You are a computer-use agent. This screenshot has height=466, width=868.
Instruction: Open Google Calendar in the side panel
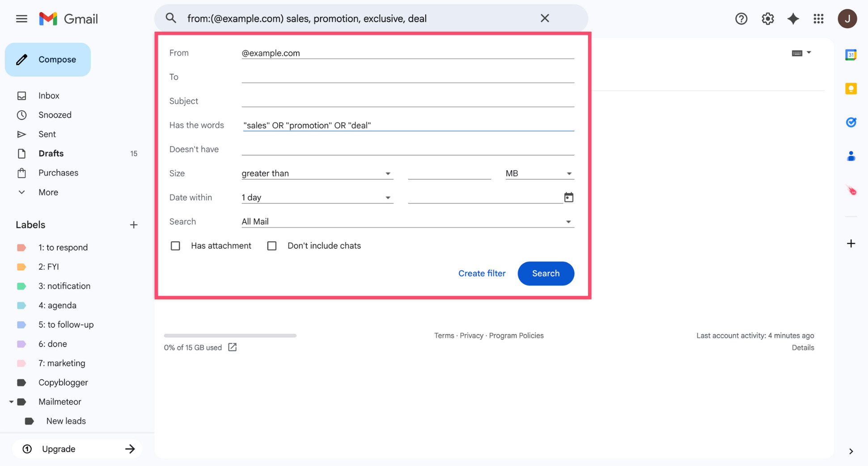click(x=851, y=55)
